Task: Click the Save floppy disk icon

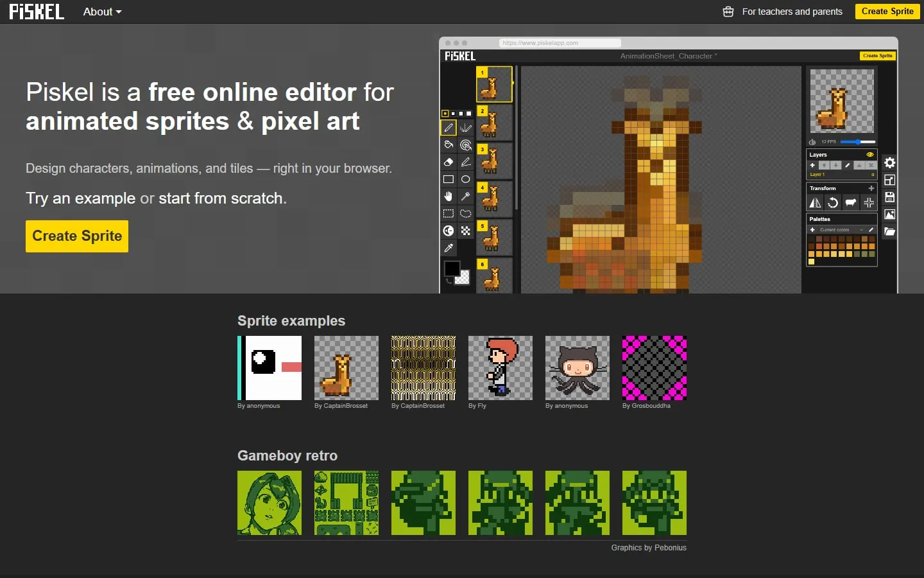Action: 889,197
